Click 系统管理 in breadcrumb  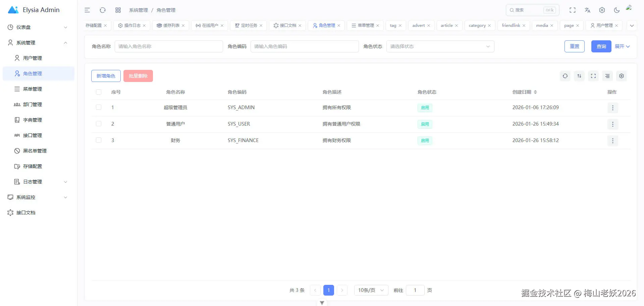pos(139,10)
